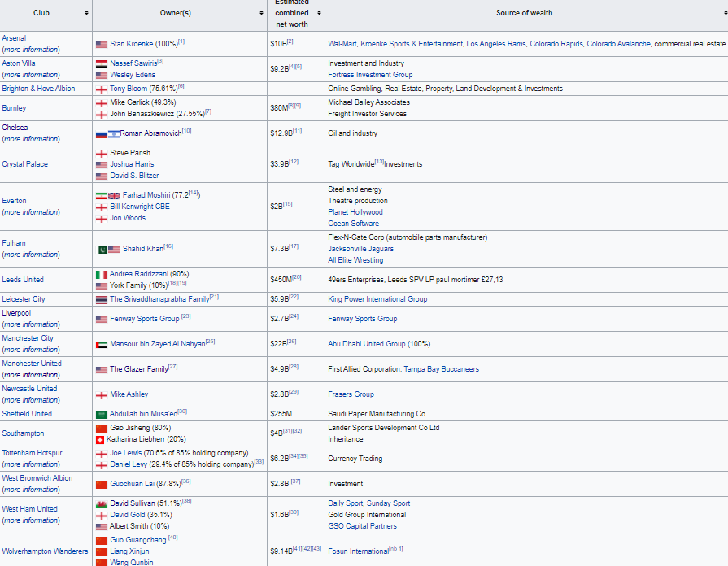Click the UAE flag beside Mansour bin Zayed
Viewport: 728px width, 566px height.
[102, 344]
